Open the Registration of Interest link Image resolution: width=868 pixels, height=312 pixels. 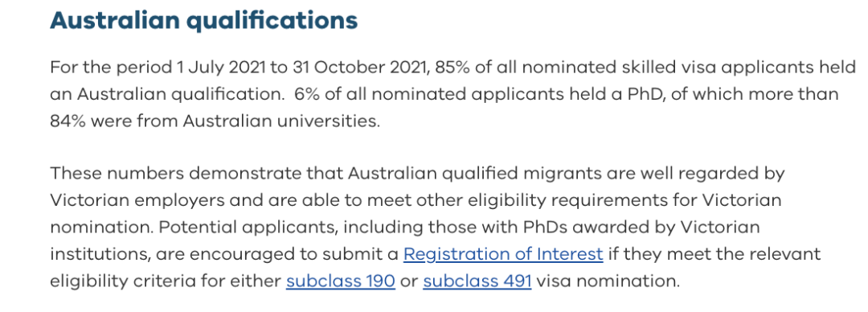[x=503, y=254]
